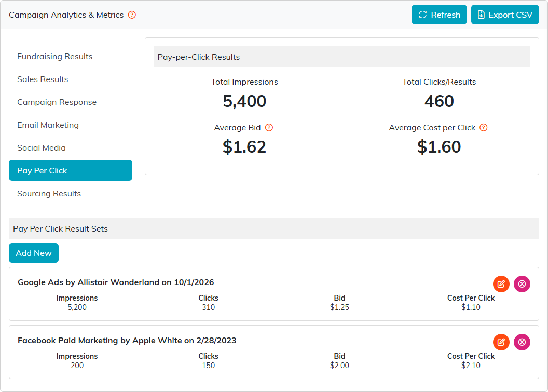Click the Total Clicks/Results value 460
This screenshot has width=548, height=392.
(440, 101)
